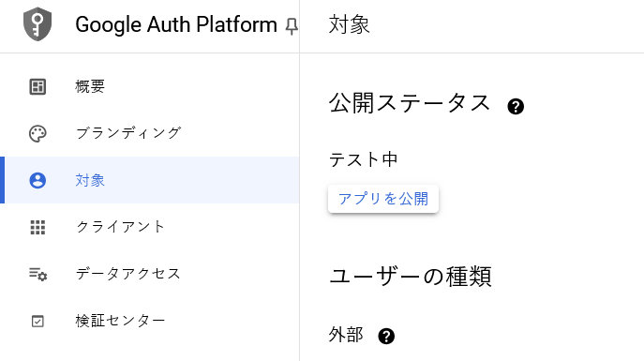Screen dimensions: 644x361
Task: Select 対象 in the navigation menu
Action: pos(149,180)
